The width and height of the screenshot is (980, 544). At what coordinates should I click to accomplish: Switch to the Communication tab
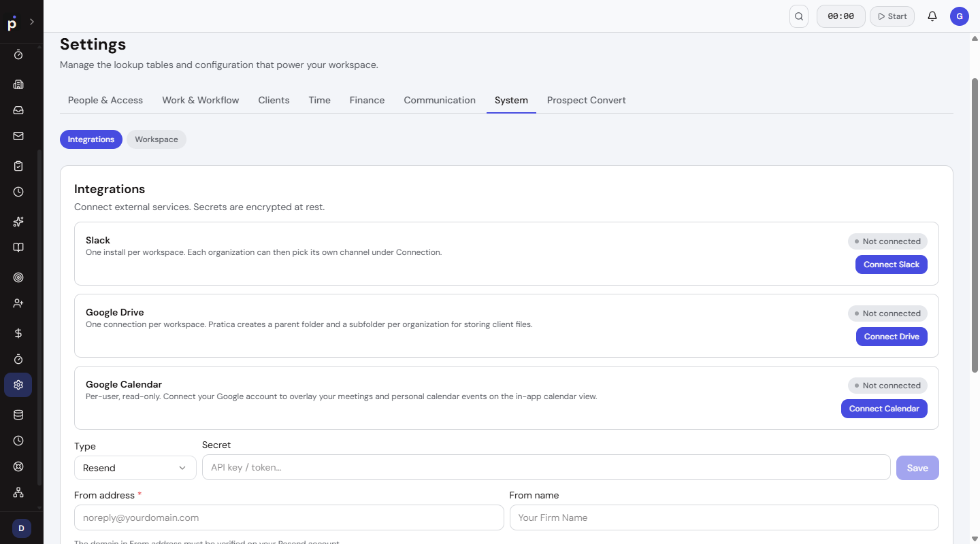coord(440,100)
